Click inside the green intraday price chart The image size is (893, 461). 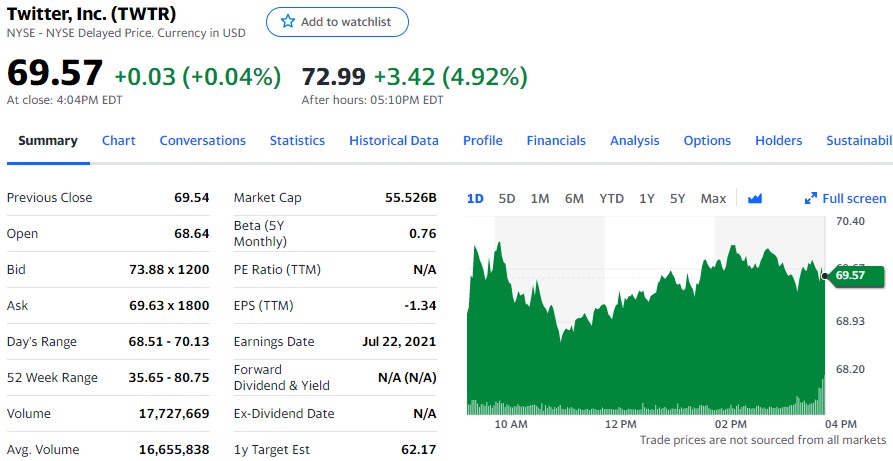click(x=640, y=340)
